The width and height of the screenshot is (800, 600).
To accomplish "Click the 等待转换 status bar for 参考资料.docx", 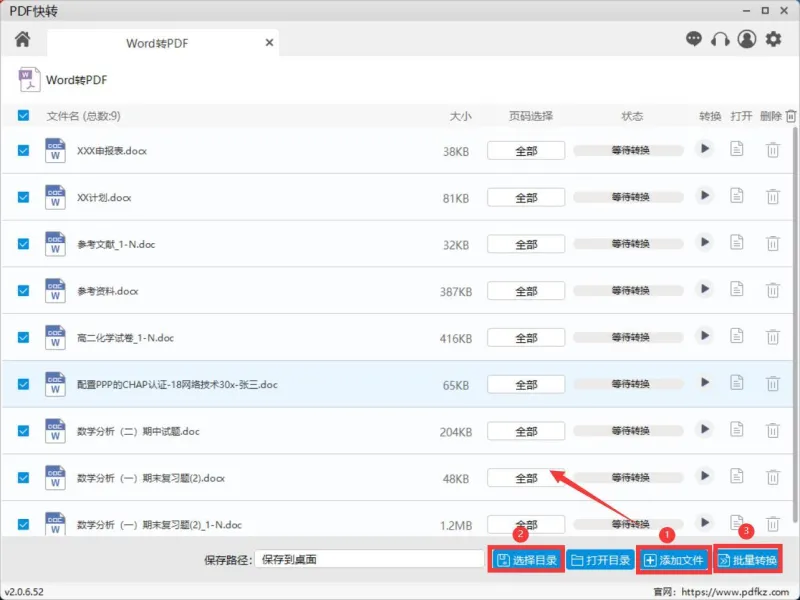I will 629,290.
